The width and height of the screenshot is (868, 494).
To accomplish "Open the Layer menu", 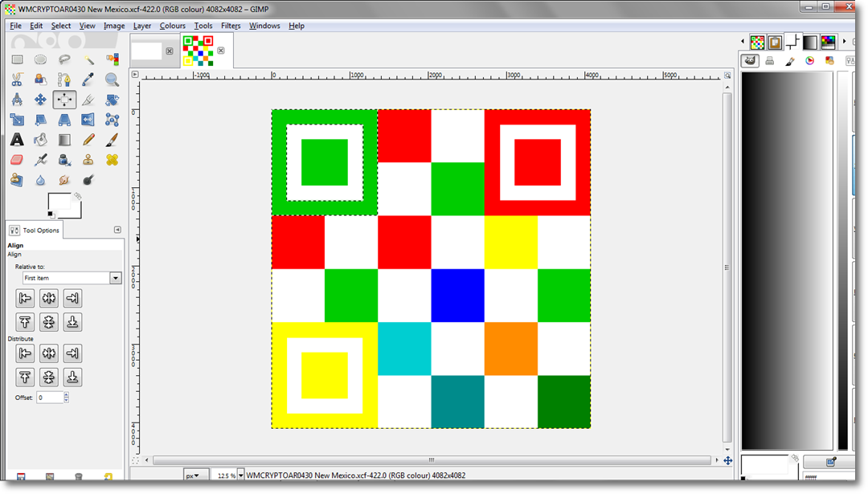I will pos(141,26).
